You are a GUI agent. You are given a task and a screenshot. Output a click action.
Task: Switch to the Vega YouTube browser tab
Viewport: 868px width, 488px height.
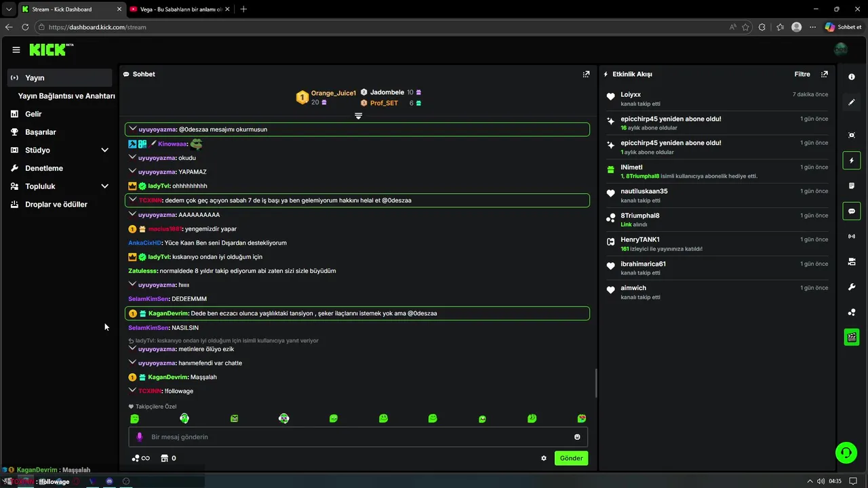click(x=181, y=9)
